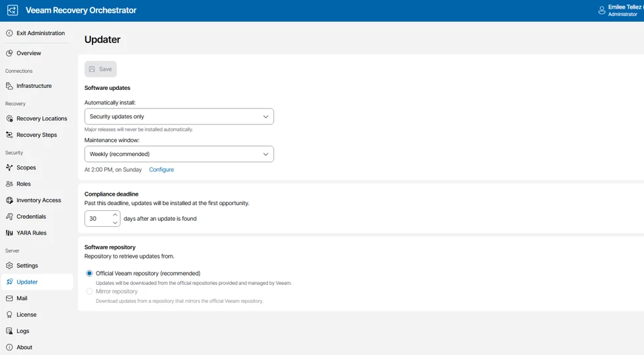The height and width of the screenshot is (355, 644).
Task: Click the 'Software updates' section title
Action: (107, 88)
